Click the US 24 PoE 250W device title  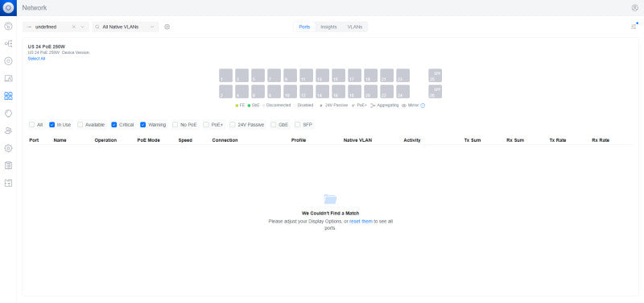pos(47,47)
